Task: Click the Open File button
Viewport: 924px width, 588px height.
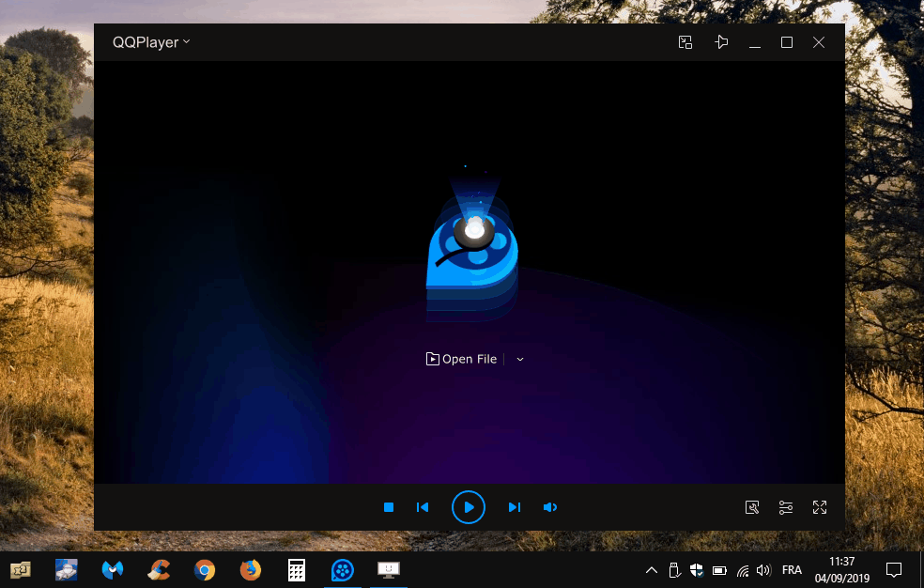Action: click(461, 359)
